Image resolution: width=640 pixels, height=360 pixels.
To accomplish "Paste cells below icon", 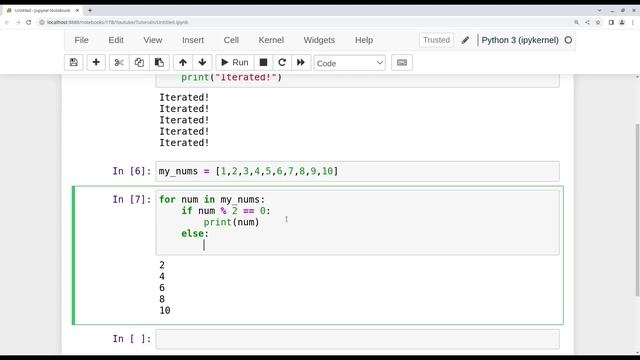I will (159, 62).
